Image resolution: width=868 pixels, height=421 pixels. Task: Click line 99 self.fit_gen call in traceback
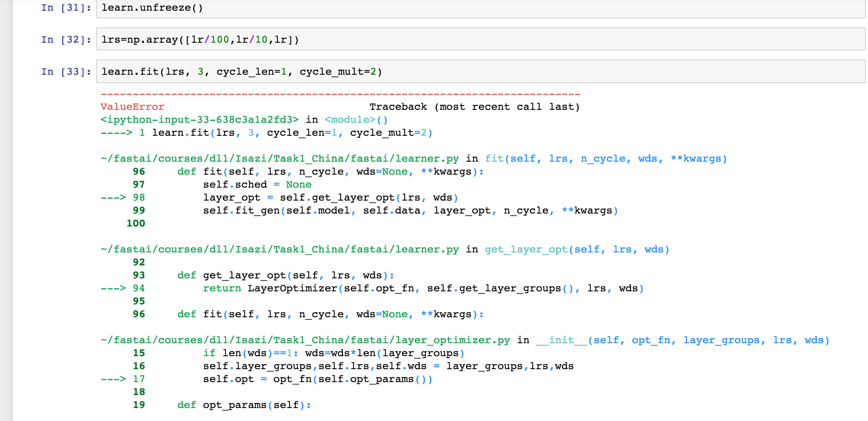click(x=410, y=210)
